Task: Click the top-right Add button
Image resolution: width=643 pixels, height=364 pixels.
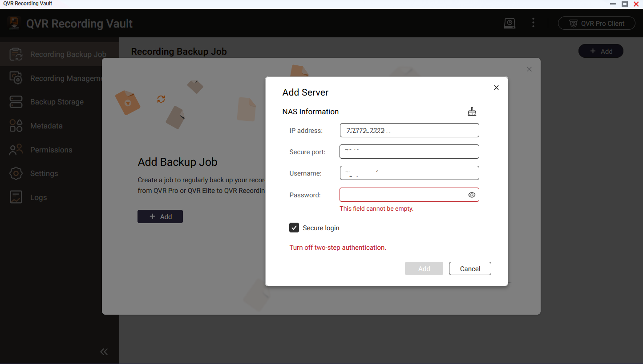Action: [601, 51]
